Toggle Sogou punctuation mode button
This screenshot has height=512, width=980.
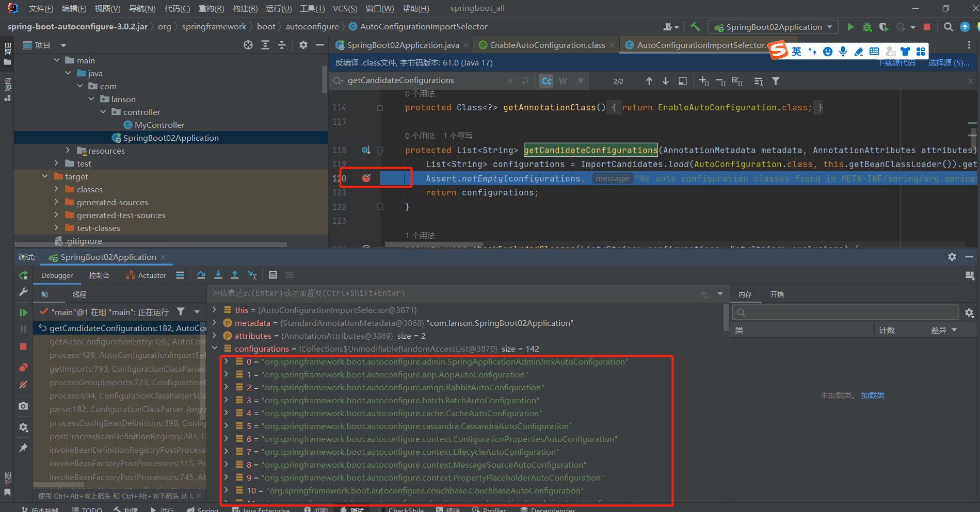click(x=812, y=51)
